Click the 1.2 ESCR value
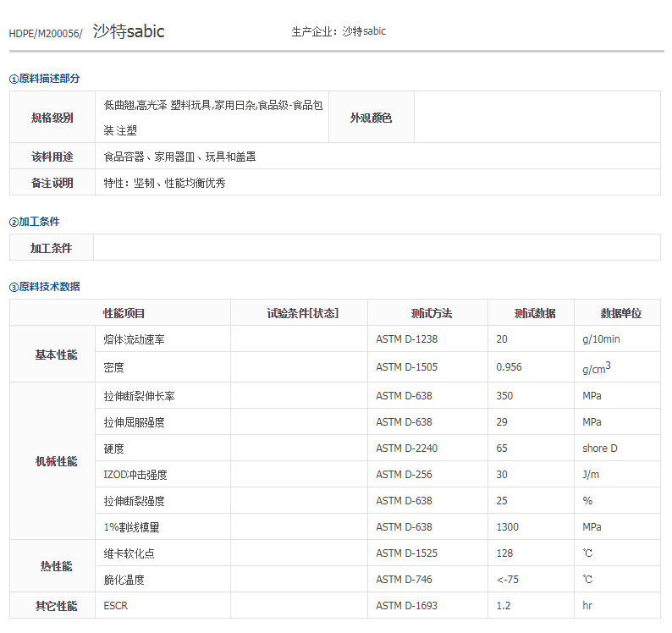 (x=504, y=606)
